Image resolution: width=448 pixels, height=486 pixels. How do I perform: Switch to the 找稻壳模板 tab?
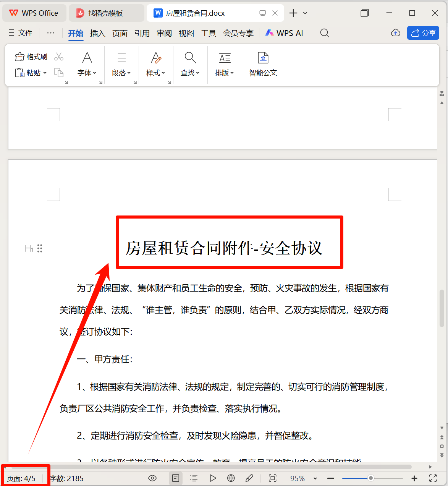(106, 13)
